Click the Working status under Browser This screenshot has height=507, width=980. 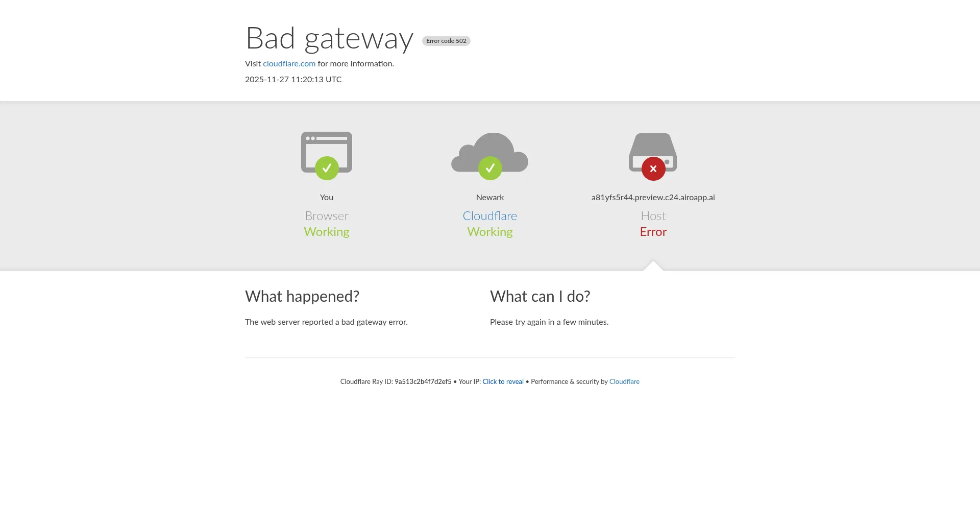pyautogui.click(x=327, y=232)
